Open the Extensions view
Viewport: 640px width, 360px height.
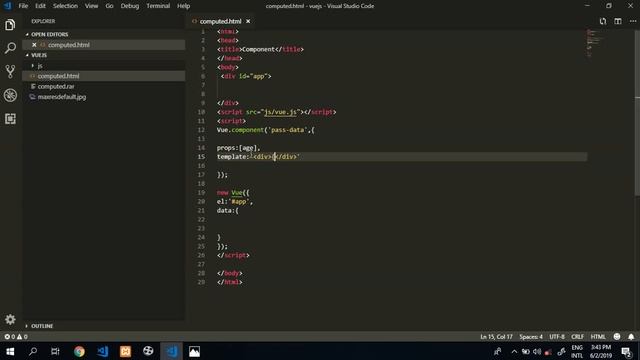pos(10,119)
